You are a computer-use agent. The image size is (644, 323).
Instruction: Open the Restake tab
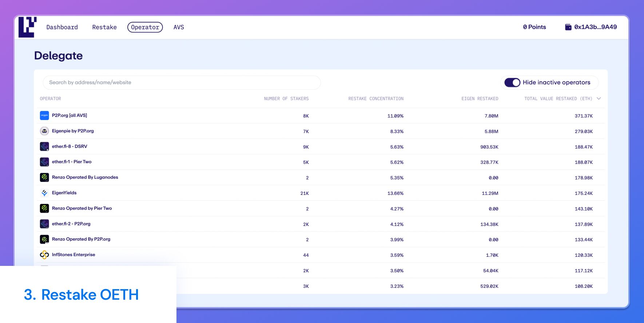tap(104, 27)
